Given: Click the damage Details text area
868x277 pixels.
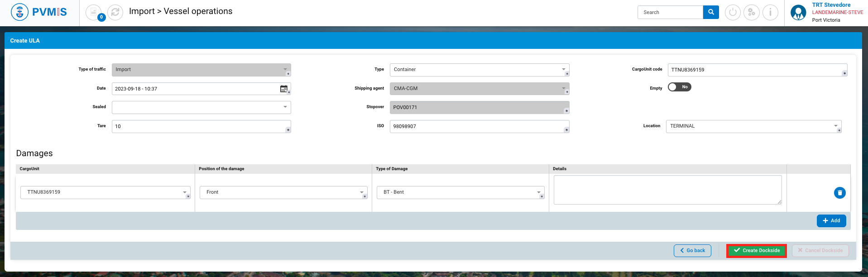Looking at the screenshot, I should pos(667,190).
